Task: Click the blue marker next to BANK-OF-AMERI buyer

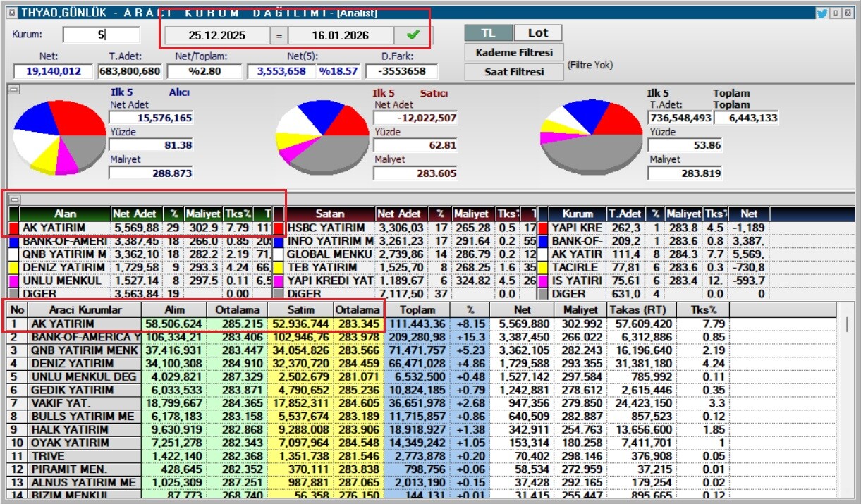Action: tap(13, 242)
